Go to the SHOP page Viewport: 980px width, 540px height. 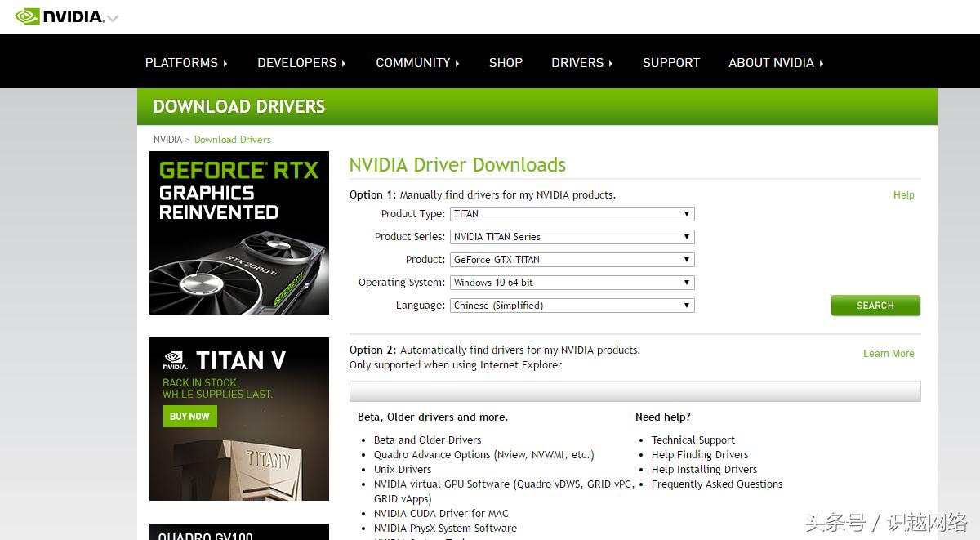(x=506, y=63)
